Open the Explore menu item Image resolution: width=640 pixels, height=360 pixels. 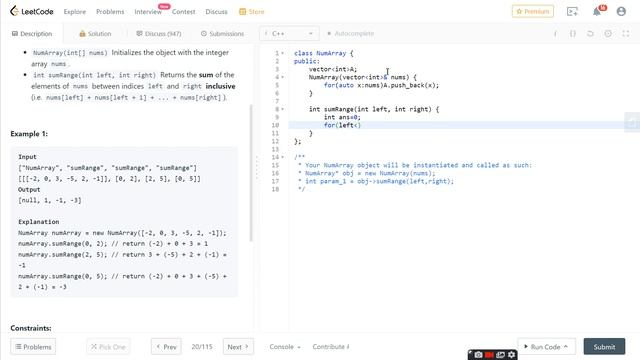point(75,12)
